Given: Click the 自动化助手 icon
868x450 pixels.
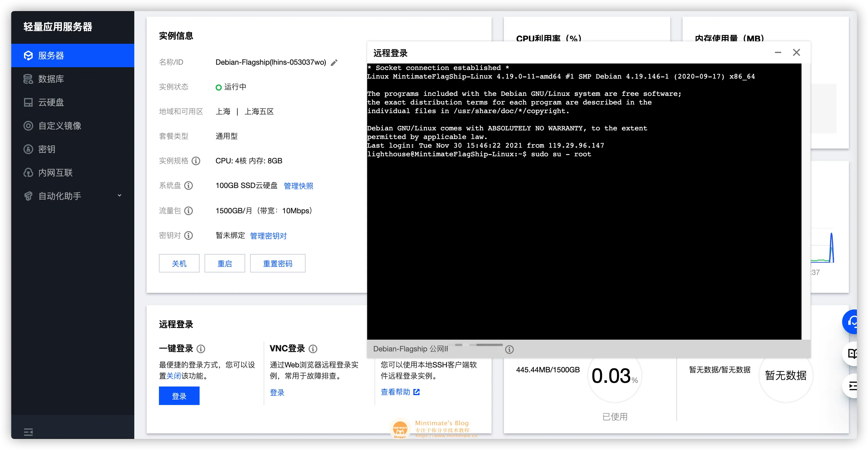Looking at the screenshot, I should 28,196.
